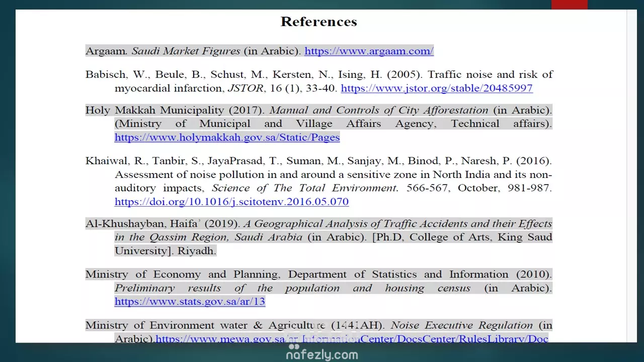Click the title "Manual and Controls of City Afforestation"

pos(379,110)
